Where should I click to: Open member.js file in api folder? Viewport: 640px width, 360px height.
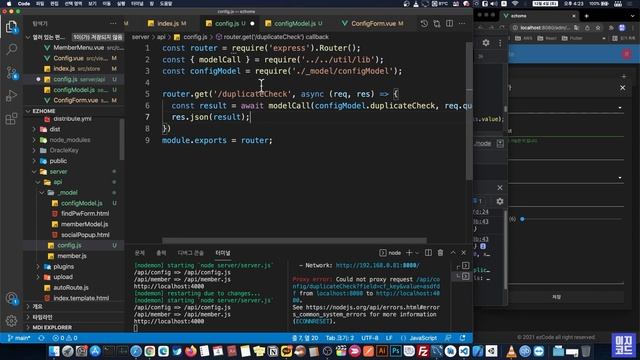[71, 256]
